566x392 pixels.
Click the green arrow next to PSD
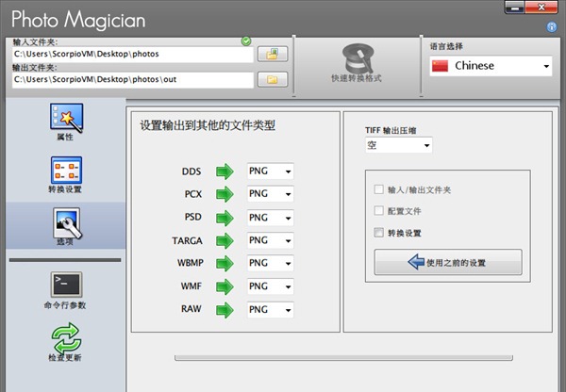225,218
